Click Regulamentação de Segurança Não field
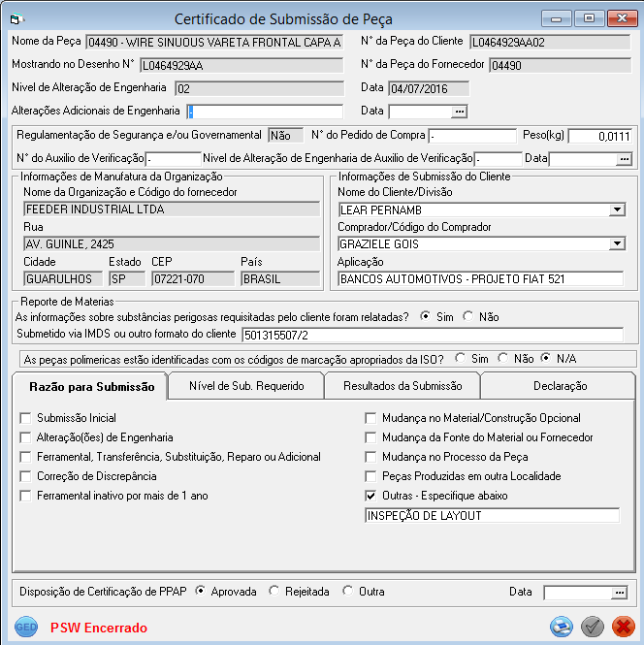 click(285, 136)
